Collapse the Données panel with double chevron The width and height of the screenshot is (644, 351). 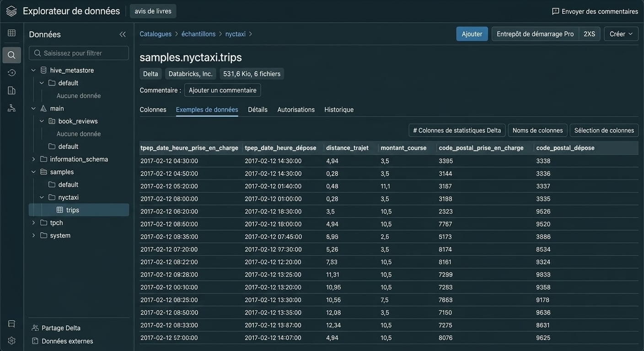122,34
